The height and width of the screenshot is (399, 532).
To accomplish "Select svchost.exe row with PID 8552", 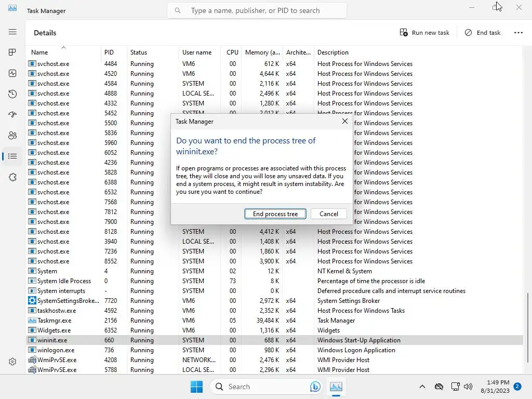I will click(274, 261).
